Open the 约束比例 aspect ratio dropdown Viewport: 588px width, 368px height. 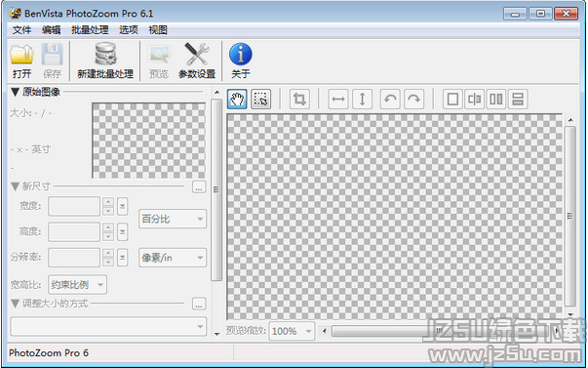click(77, 285)
